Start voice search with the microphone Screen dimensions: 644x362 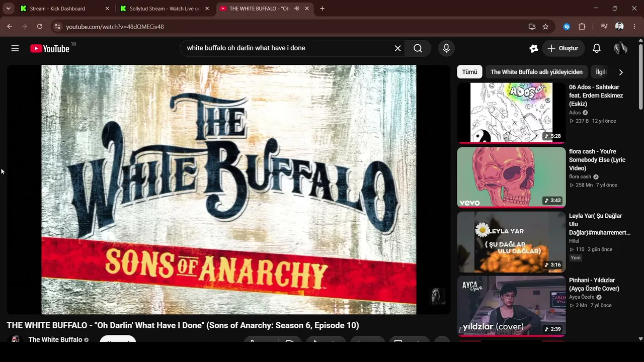(x=446, y=48)
